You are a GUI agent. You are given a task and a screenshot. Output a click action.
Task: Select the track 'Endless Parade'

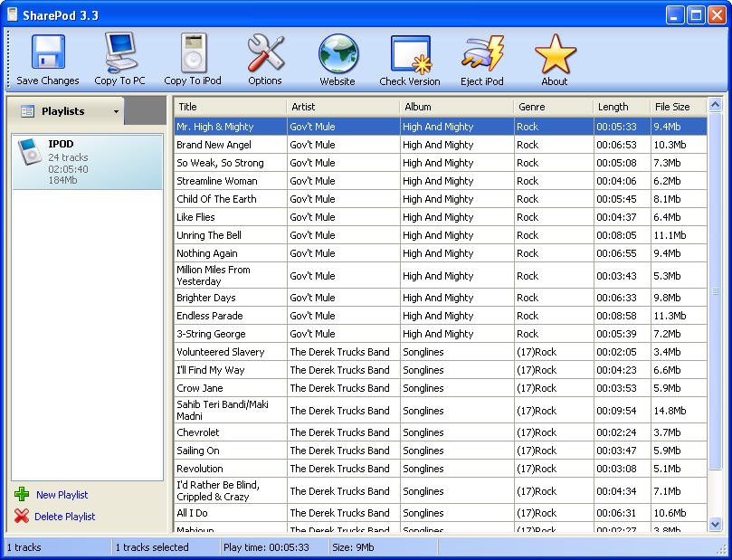441,316
